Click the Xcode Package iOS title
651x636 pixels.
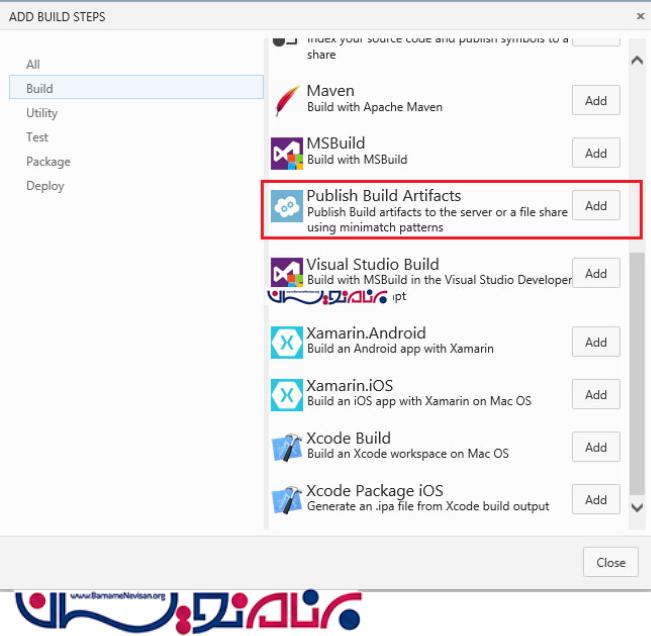click(x=374, y=490)
